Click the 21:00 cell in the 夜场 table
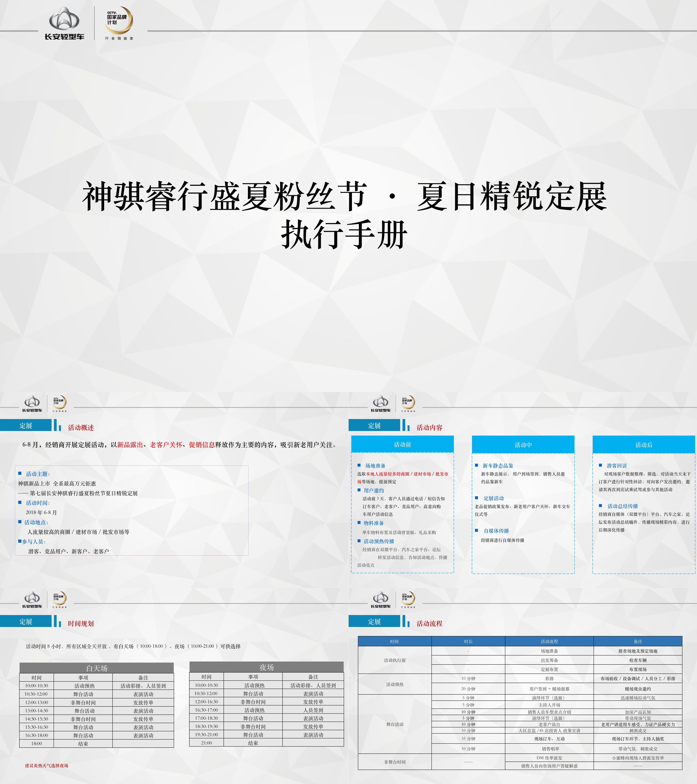Screen dimensions: 697x784 click(x=206, y=743)
